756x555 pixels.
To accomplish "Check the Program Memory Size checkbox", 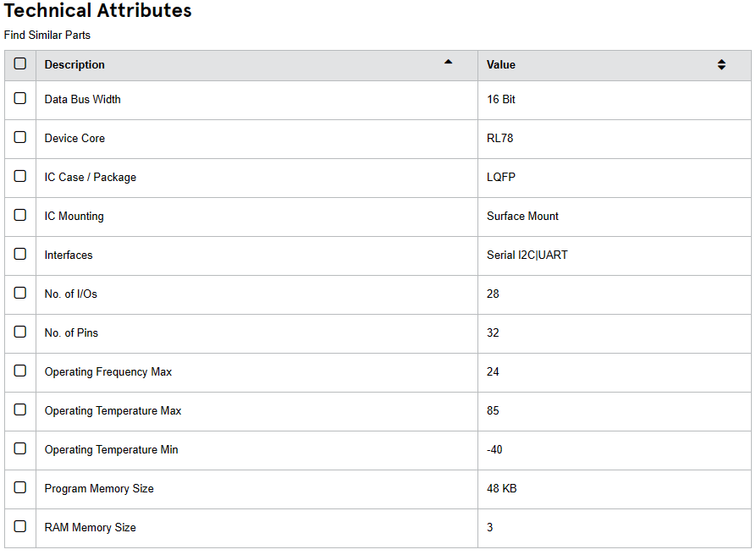I will (x=20, y=488).
